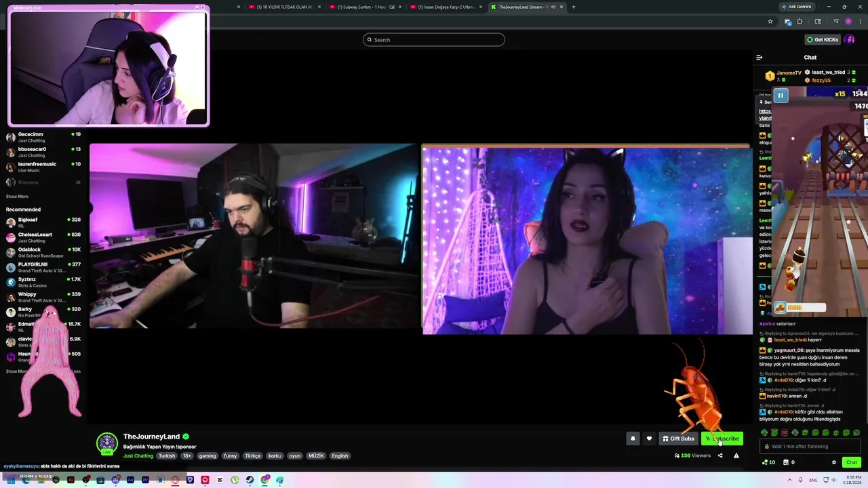
Task: Click Ask Gemini in Chrome
Action: pos(796,7)
